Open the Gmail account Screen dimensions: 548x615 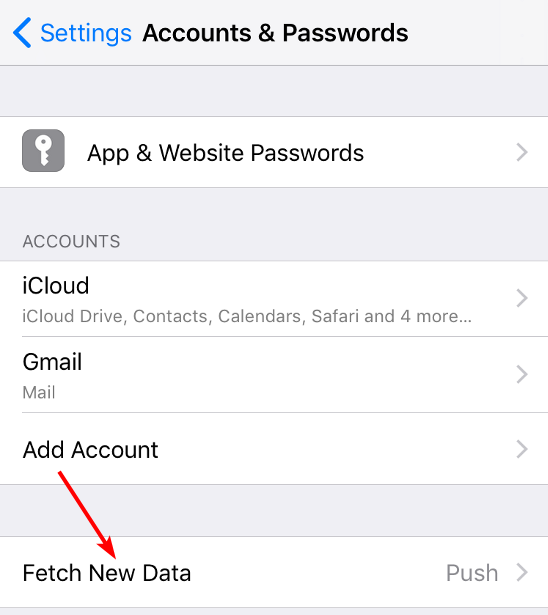[274, 375]
